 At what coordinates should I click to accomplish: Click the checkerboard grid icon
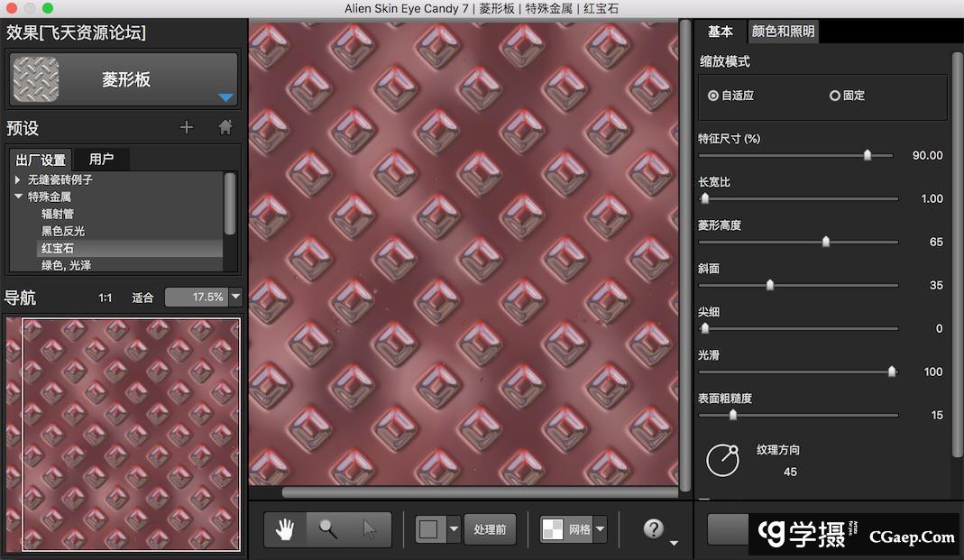552,529
